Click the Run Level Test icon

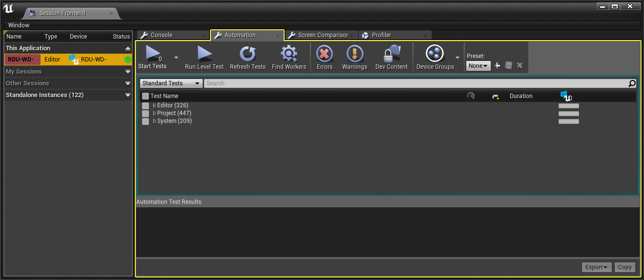[x=204, y=53]
